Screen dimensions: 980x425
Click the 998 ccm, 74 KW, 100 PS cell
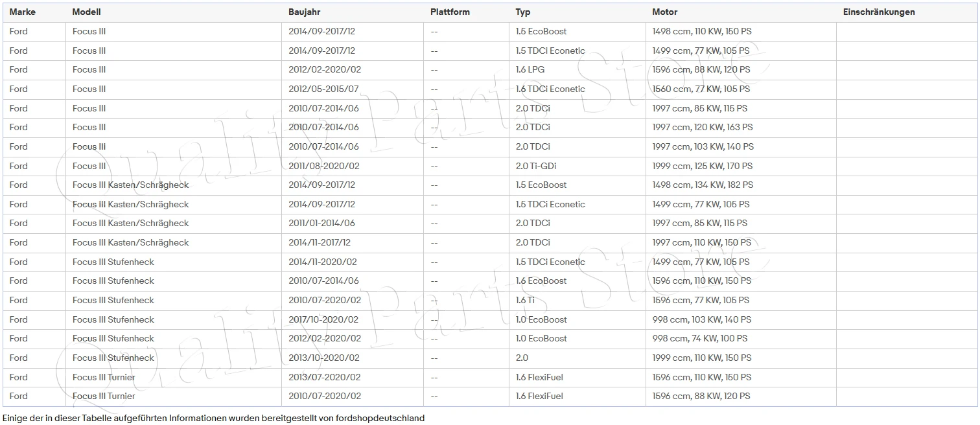741,339
